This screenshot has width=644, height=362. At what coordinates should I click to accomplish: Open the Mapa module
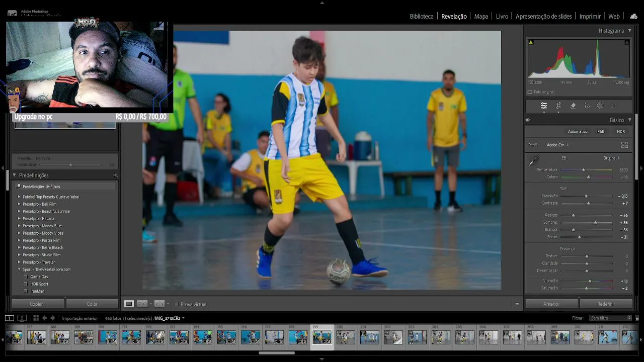481,17
